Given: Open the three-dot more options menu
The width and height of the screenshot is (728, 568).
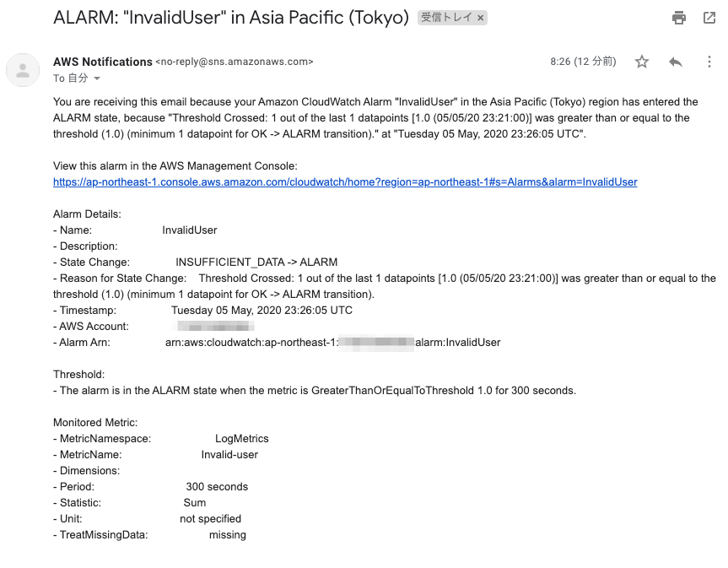Looking at the screenshot, I should pos(709,62).
